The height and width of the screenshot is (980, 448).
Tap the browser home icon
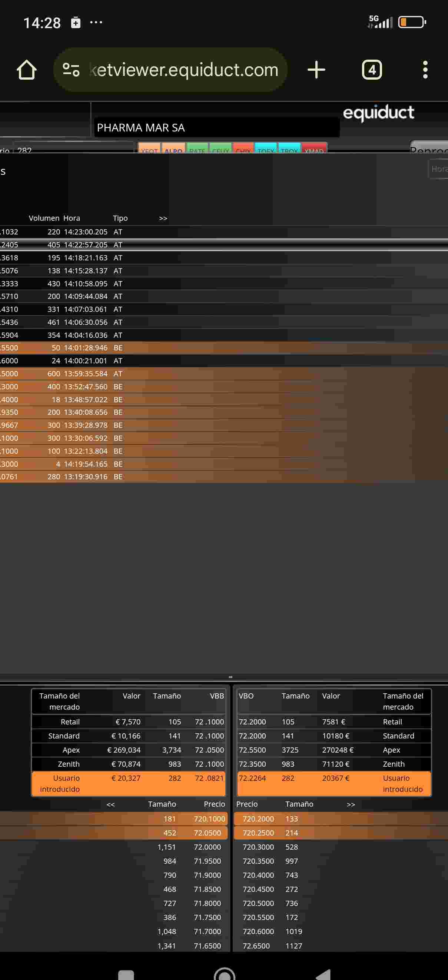[x=26, y=70]
